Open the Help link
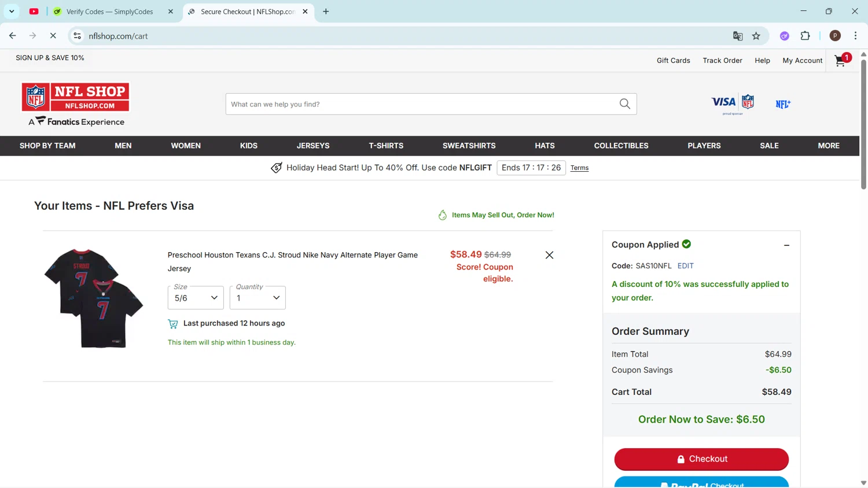Image resolution: width=868 pixels, height=488 pixels. pos(762,60)
